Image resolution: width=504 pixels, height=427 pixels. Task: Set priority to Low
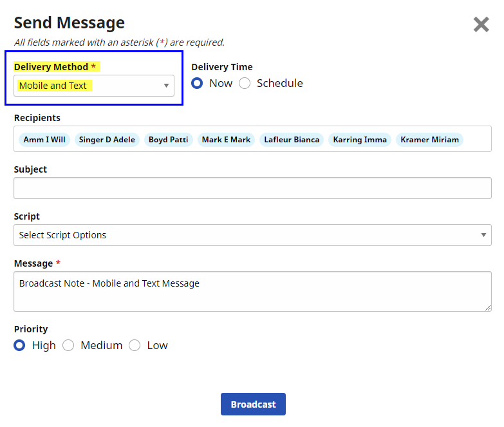click(x=135, y=345)
